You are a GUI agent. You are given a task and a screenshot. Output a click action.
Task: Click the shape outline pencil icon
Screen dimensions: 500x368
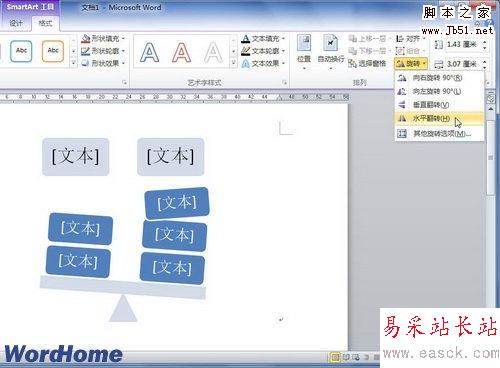coord(86,51)
